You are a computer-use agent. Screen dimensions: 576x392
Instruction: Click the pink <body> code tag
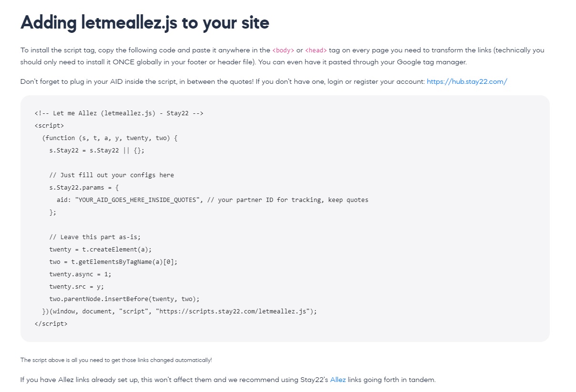pos(283,50)
